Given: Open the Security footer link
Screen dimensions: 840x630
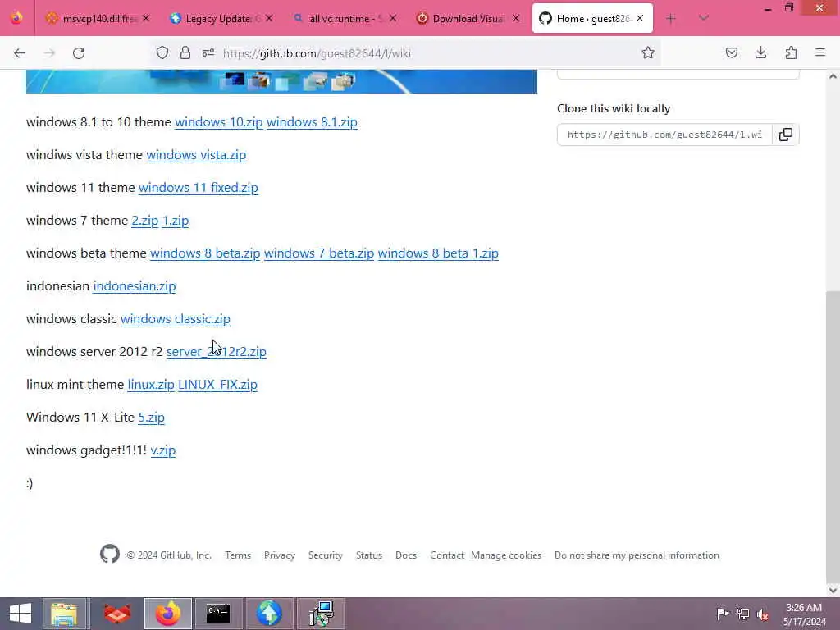Looking at the screenshot, I should point(325,555).
